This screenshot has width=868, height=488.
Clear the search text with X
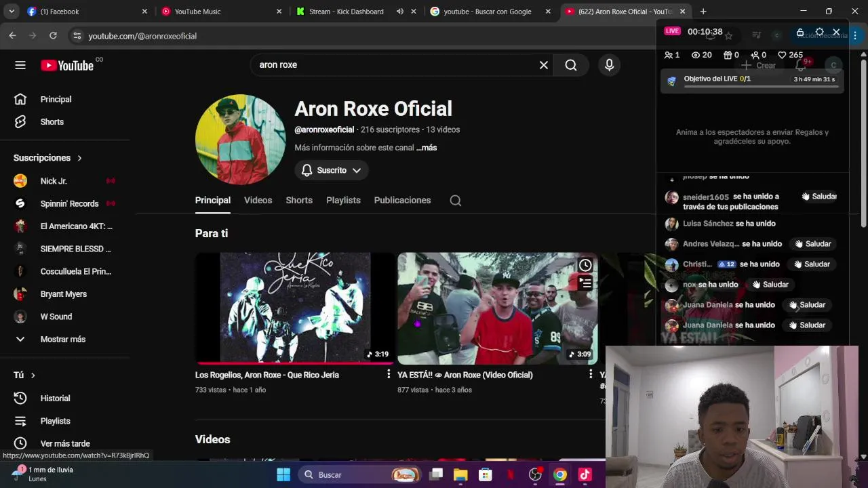pyautogui.click(x=544, y=65)
